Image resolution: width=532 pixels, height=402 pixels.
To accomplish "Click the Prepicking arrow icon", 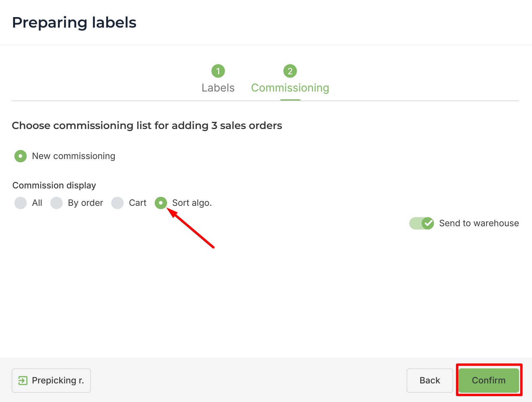I will click(23, 380).
